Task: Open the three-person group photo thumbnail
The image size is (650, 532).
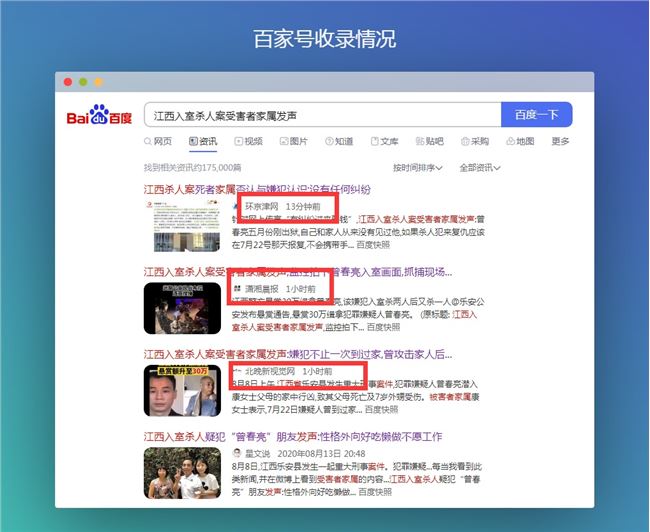Action: (182, 473)
